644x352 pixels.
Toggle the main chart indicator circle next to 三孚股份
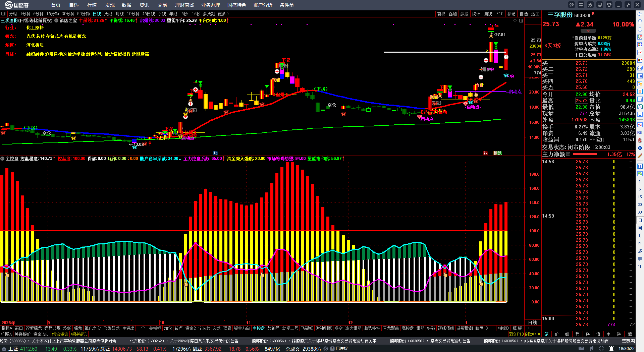click(x=56, y=20)
